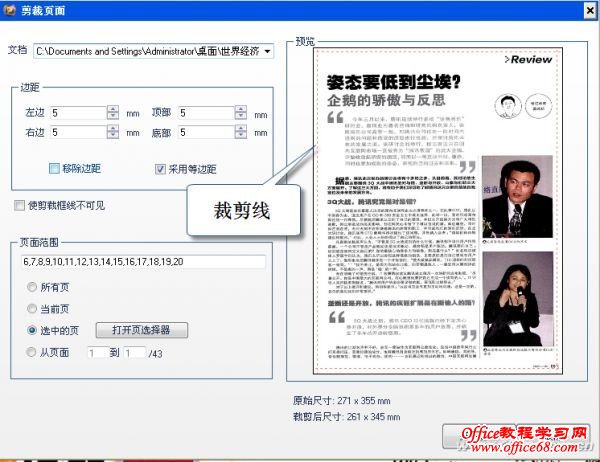
Task: Enable the 移除边距 checkbox
Action: pos(54,168)
